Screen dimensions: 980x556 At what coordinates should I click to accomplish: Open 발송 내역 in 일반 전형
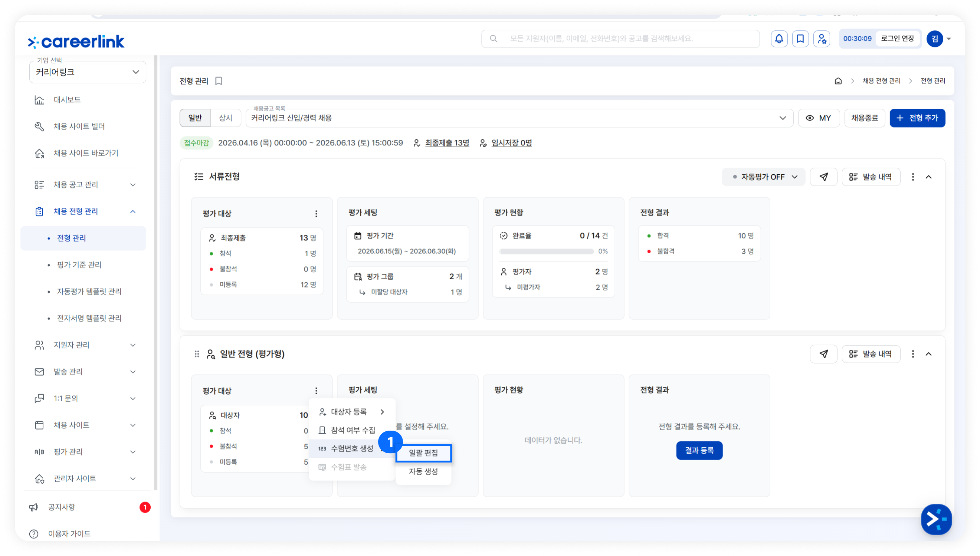(x=871, y=354)
